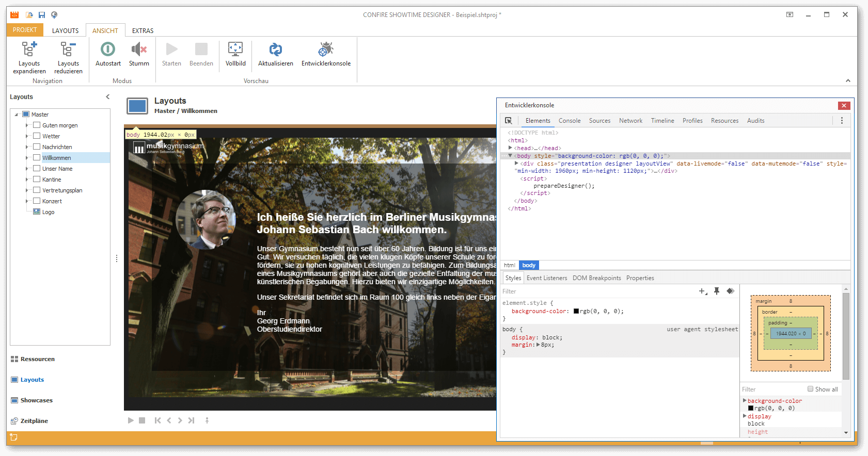868x456 pixels.
Task: Toggle the Autostart mode button
Action: point(108,50)
